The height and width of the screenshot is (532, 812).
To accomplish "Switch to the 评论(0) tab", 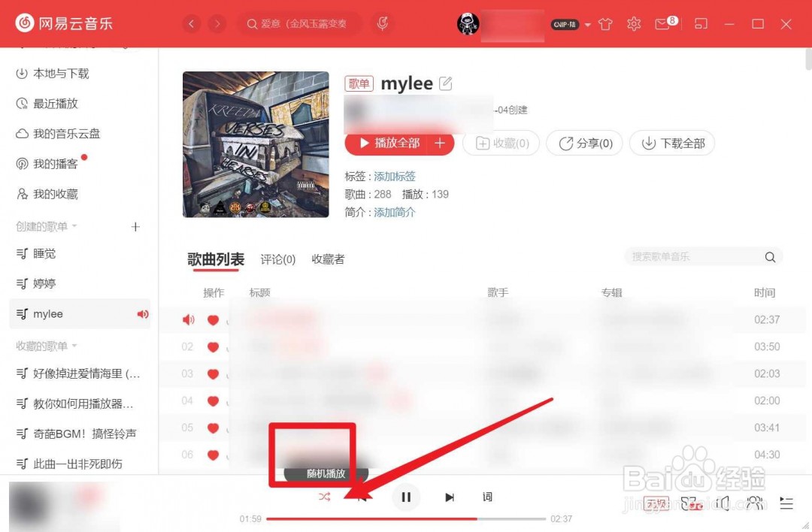I will click(x=277, y=259).
